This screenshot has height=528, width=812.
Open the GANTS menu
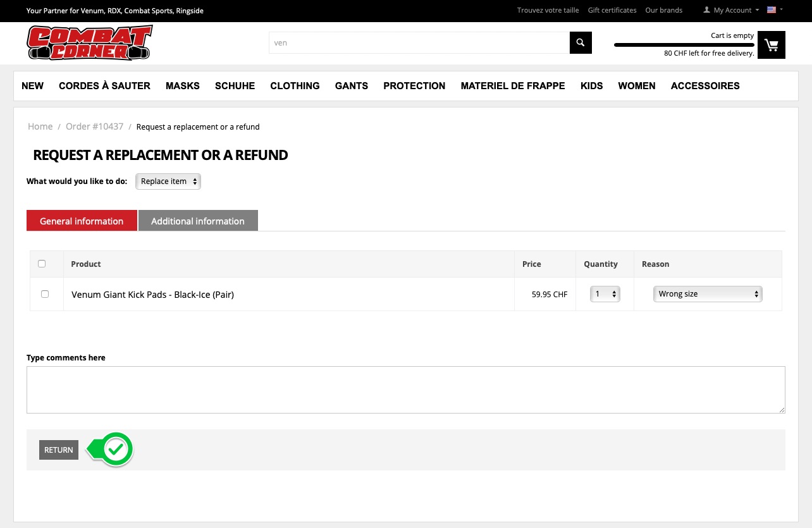click(352, 86)
